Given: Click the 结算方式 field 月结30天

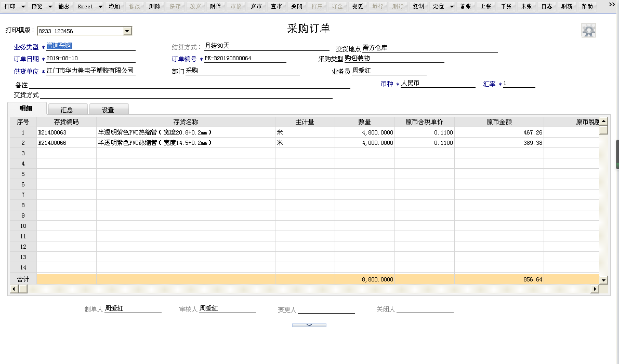Looking at the screenshot, I should pyautogui.click(x=267, y=46).
